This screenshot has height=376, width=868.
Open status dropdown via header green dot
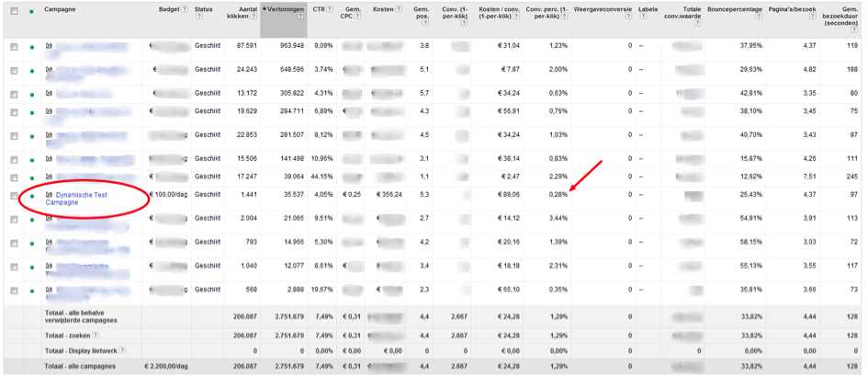click(32, 11)
